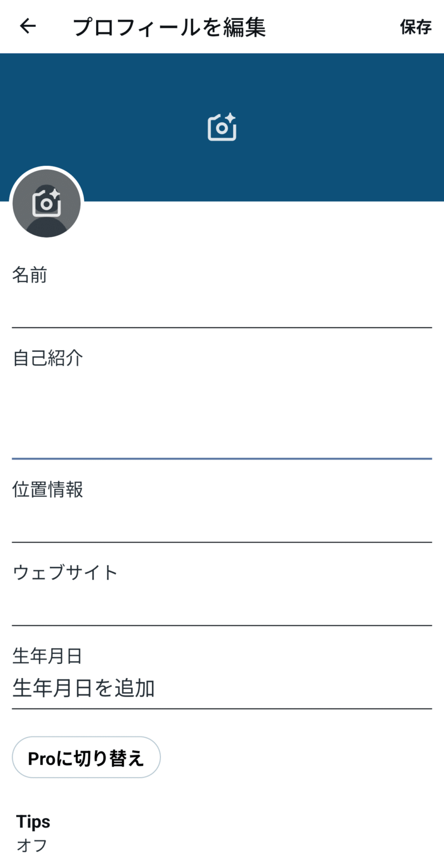This screenshot has width=444, height=868.
Task: Open the 生年月日を追加 birthdate entry
Action: (x=83, y=689)
